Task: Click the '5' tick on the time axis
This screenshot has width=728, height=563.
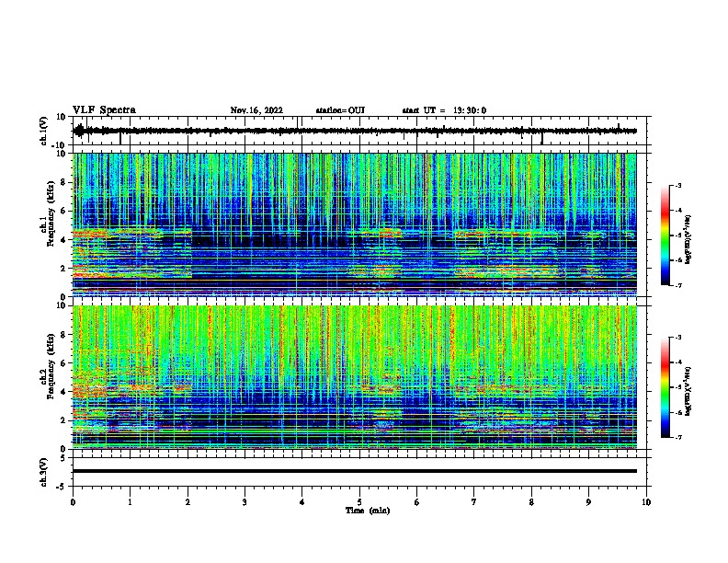Action: pyautogui.click(x=359, y=502)
